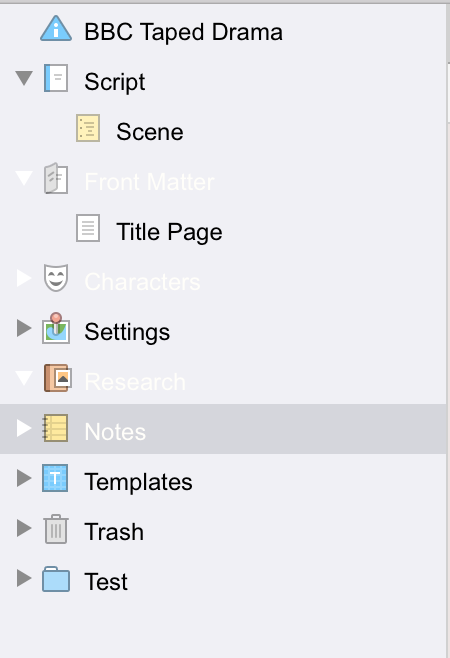This screenshot has height=658, width=450.
Task: Click the yellow Scene card icon
Action: coord(88,128)
